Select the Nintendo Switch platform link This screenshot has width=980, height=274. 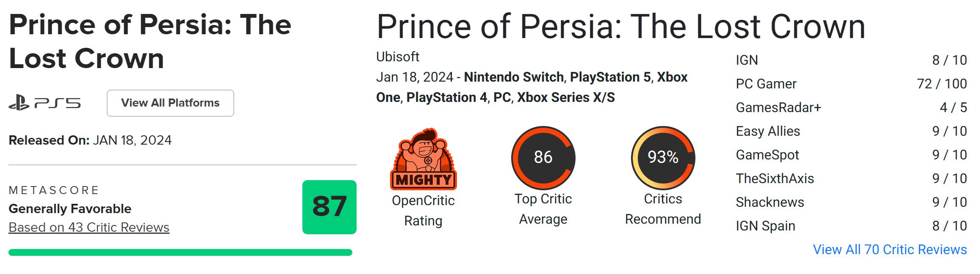pyautogui.click(x=514, y=77)
